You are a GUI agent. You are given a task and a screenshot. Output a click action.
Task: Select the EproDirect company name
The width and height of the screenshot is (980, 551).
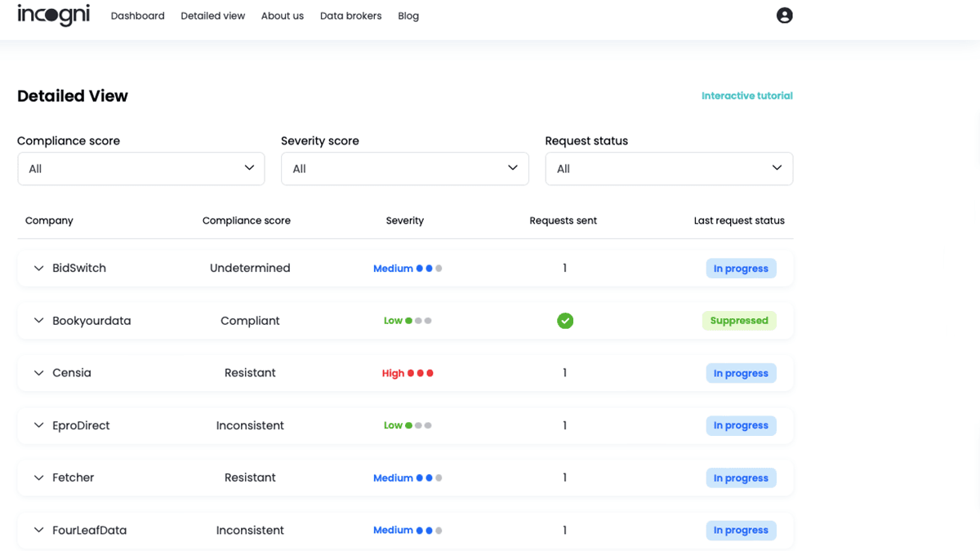click(81, 425)
